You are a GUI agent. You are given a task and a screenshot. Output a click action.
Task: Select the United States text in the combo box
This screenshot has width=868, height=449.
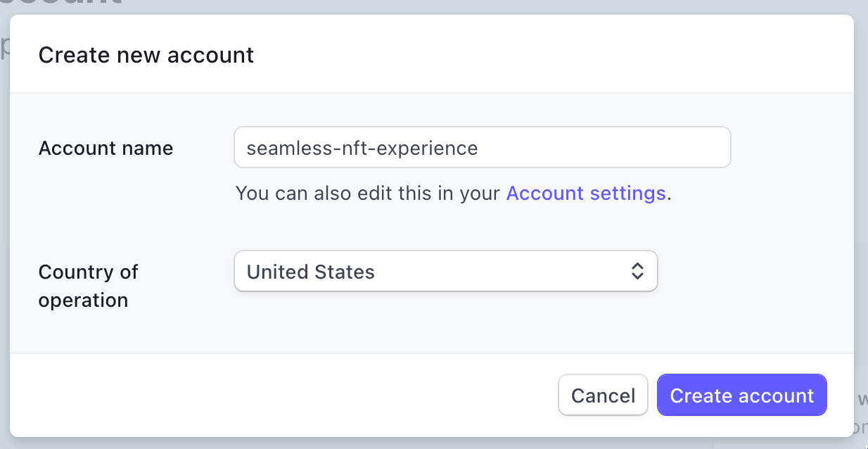[310, 272]
